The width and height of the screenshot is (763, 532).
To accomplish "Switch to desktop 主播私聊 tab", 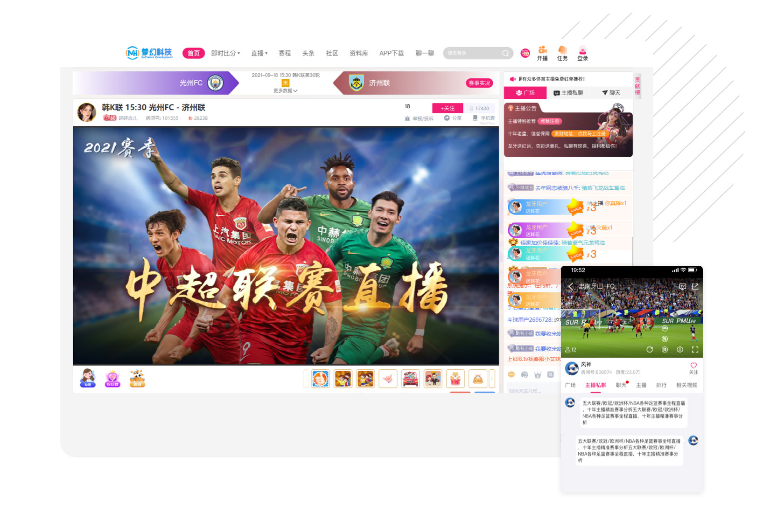I will point(568,93).
